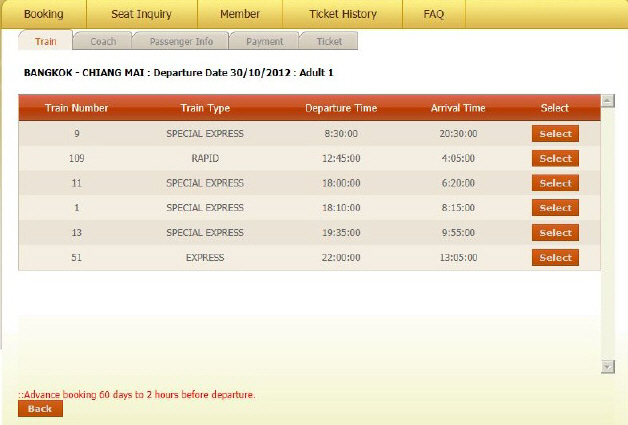Screen dimensions: 628x425
Task: Open the Seat Inquiry menu
Action: click(x=141, y=14)
